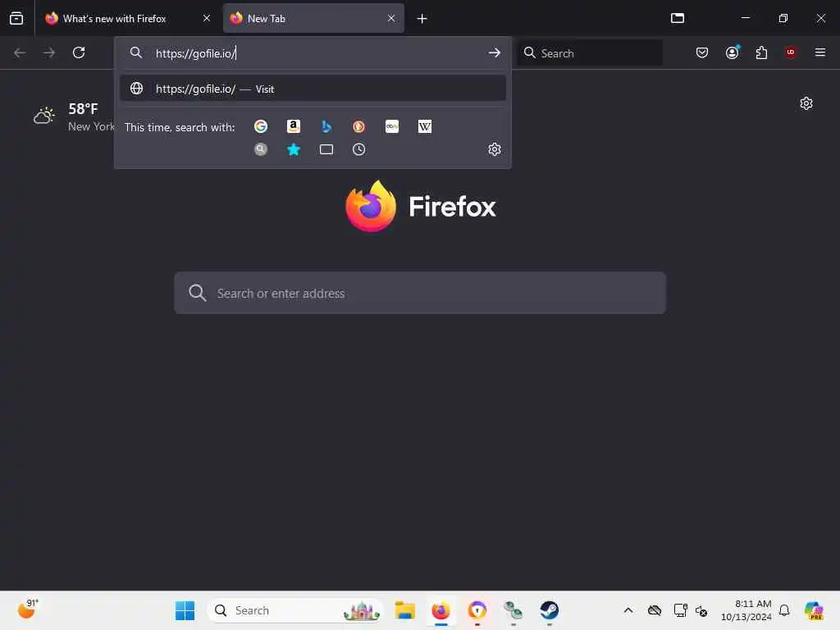The height and width of the screenshot is (630, 840).
Task: Open the Copilot preview icon in taskbar
Action: click(814, 610)
